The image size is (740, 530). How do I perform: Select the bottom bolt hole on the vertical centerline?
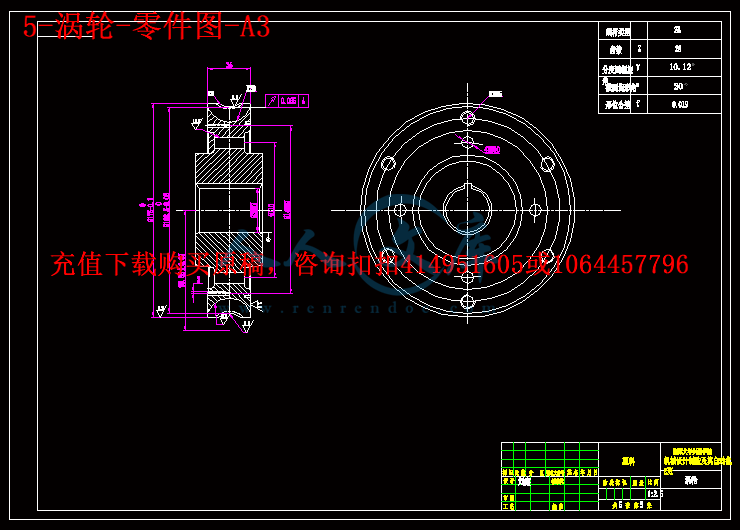click(x=467, y=301)
